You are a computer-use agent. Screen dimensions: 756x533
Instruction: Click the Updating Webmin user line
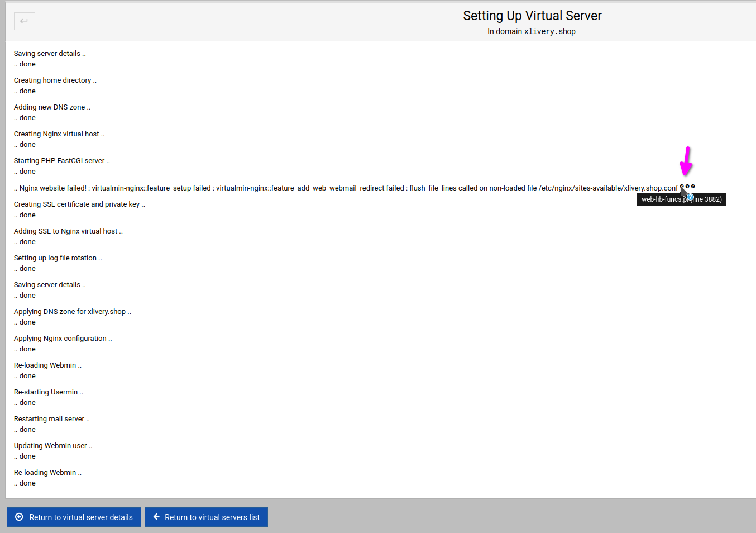pos(52,446)
